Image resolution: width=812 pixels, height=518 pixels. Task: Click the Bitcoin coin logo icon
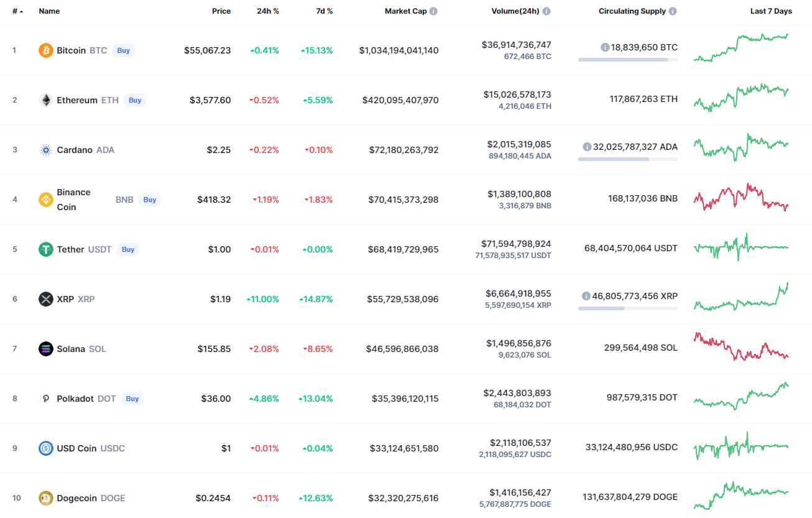[x=46, y=50]
